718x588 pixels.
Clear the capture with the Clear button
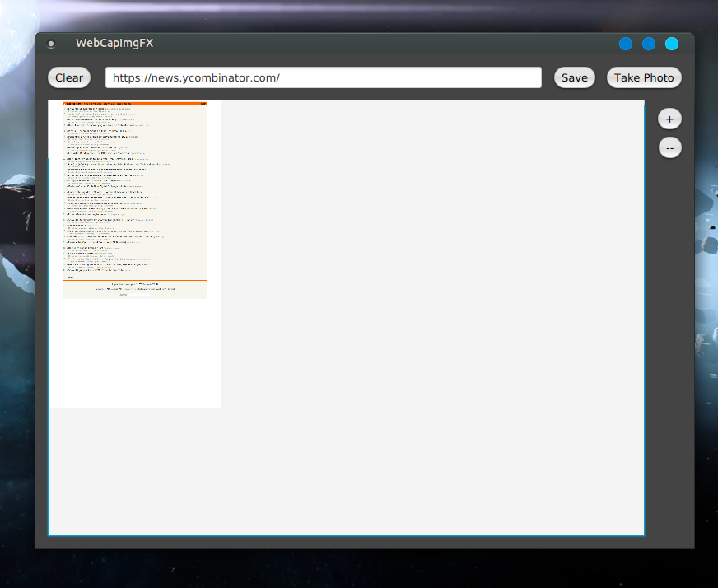click(69, 77)
